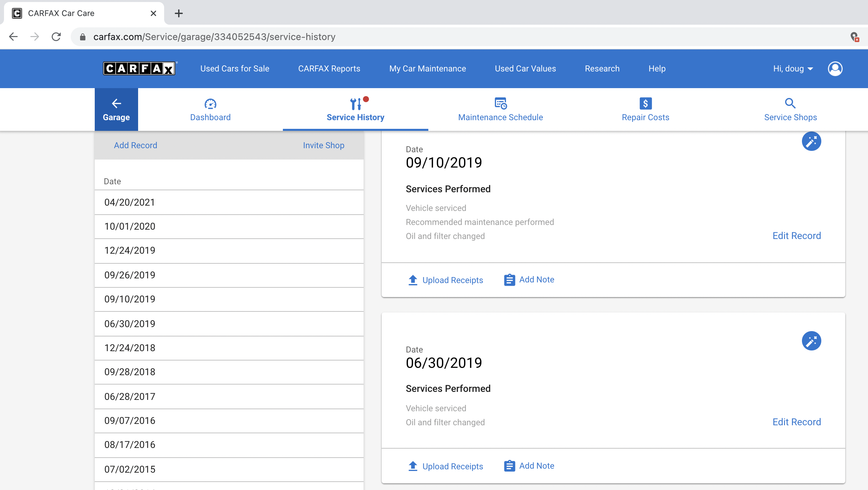The height and width of the screenshot is (490, 868).
Task: Upload Receipts for 09/10/2019 record
Action: [445, 280]
